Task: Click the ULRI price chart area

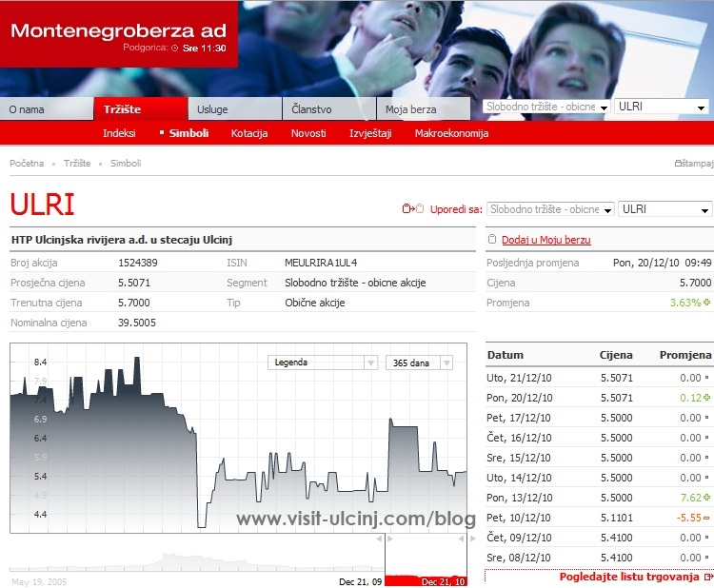Action: point(238,438)
